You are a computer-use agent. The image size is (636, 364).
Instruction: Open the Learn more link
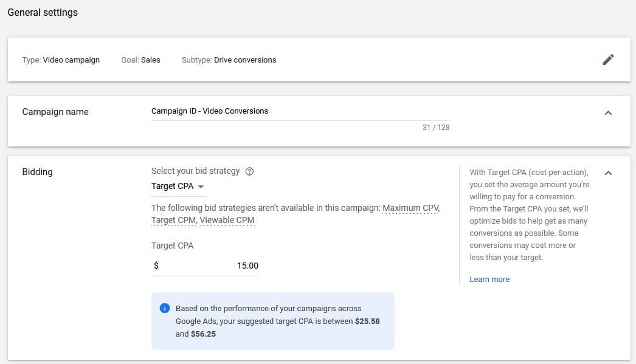point(489,280)
